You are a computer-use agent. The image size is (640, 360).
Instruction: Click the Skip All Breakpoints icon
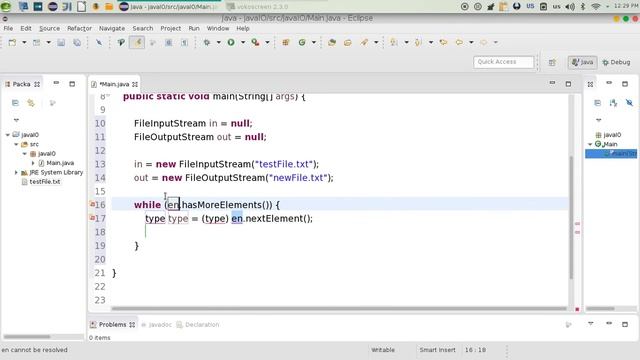tap(99, 42)
